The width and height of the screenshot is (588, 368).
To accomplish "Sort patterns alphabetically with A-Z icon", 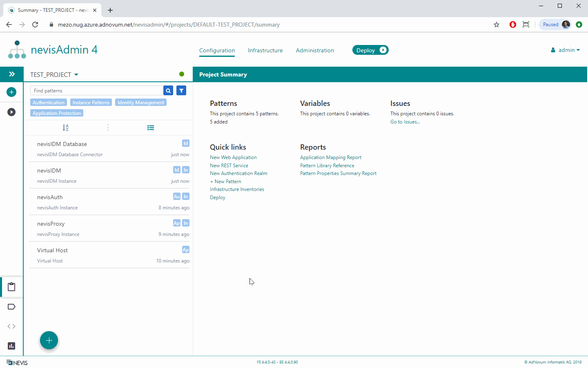I will (65, 128).
